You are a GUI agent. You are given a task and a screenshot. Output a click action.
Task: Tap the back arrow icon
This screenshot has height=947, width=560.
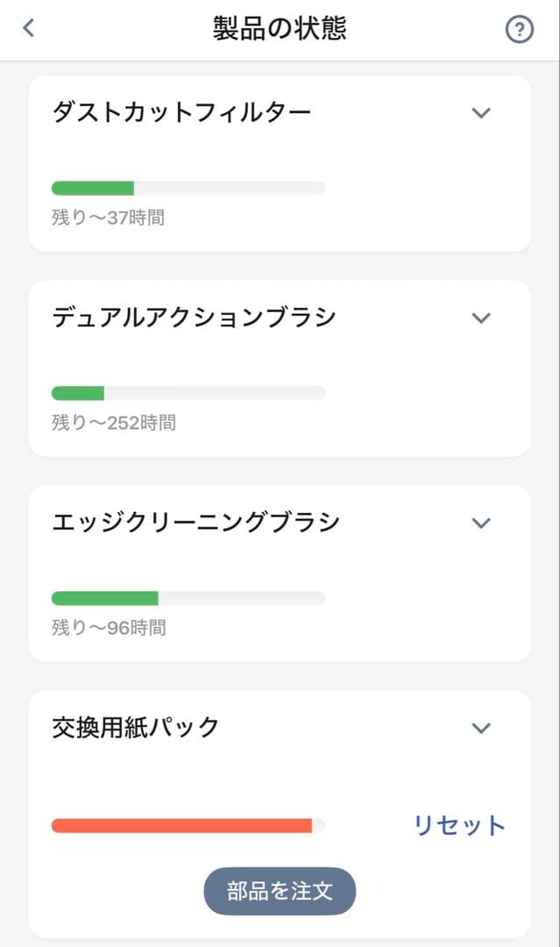(26, 28)
